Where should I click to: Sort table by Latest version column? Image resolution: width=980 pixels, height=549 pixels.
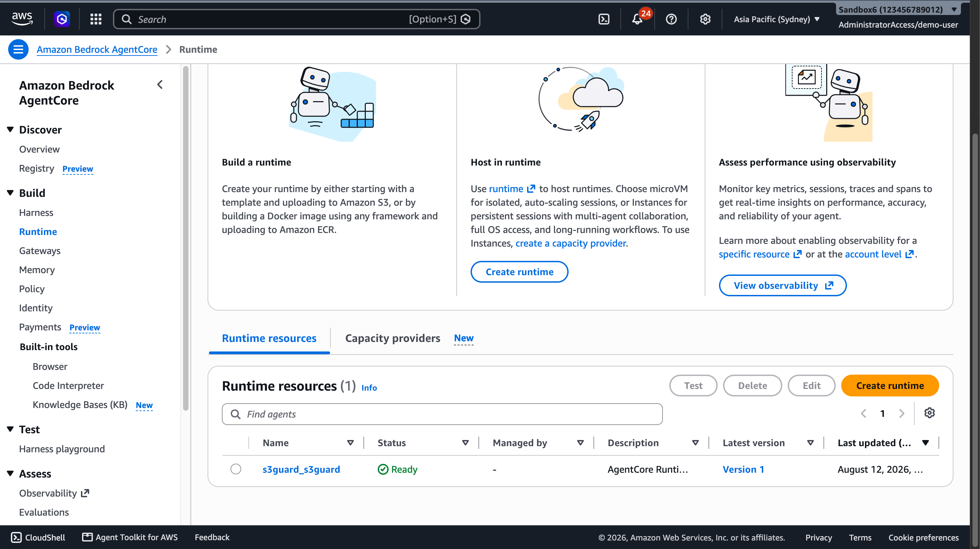click(x=810, y=443)
